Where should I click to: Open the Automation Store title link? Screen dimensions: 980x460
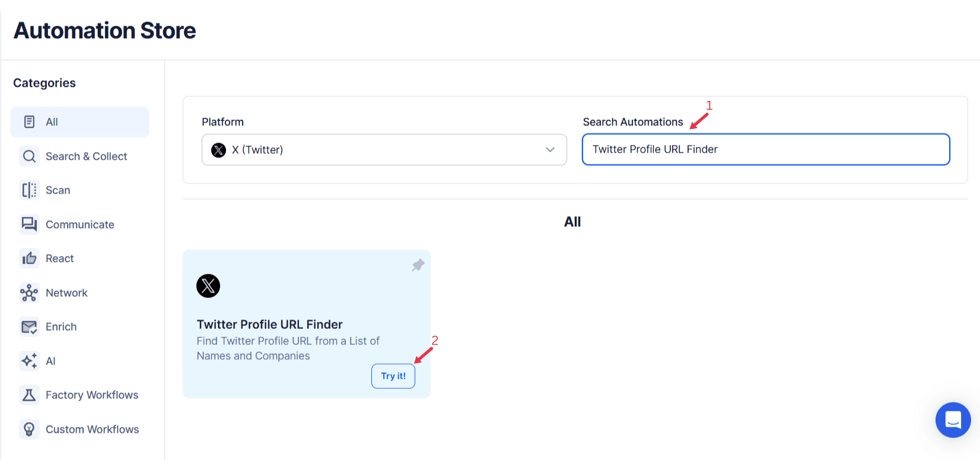[x=104, y=30]
